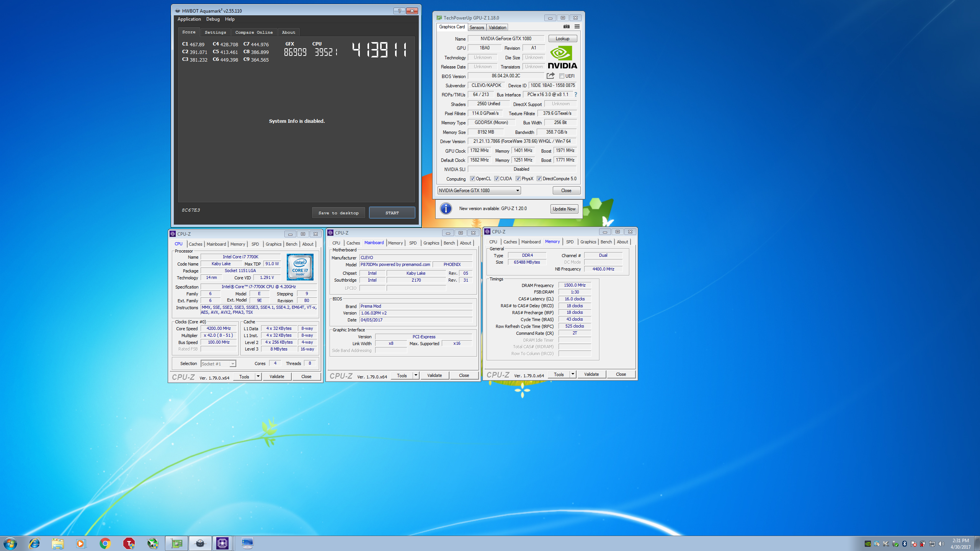Toggle the UEFI checkbox in GPU-Z
This screenshot has height=551, width=980.
[x=562, y=76]
